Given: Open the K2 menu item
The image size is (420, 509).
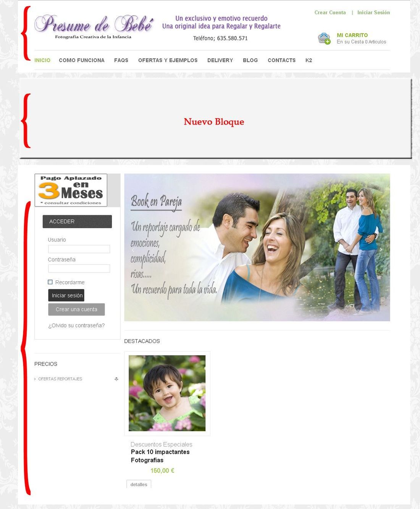Looking at the screenshot, I should pyautogui.click(x=309, y=60).
